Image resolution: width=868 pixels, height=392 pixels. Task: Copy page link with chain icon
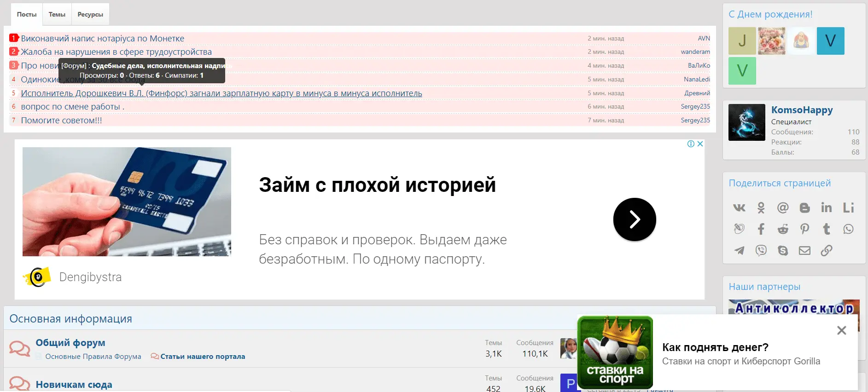[827, 250]
